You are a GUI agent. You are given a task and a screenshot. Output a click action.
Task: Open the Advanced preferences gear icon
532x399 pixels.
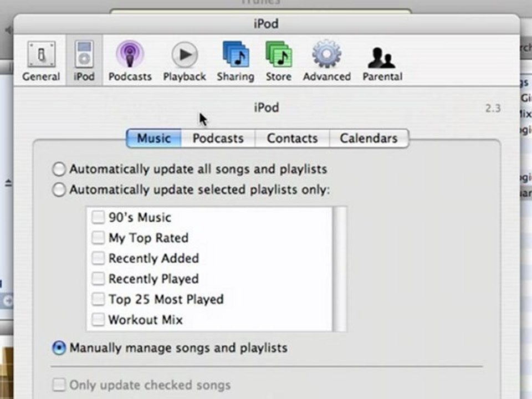327,61
